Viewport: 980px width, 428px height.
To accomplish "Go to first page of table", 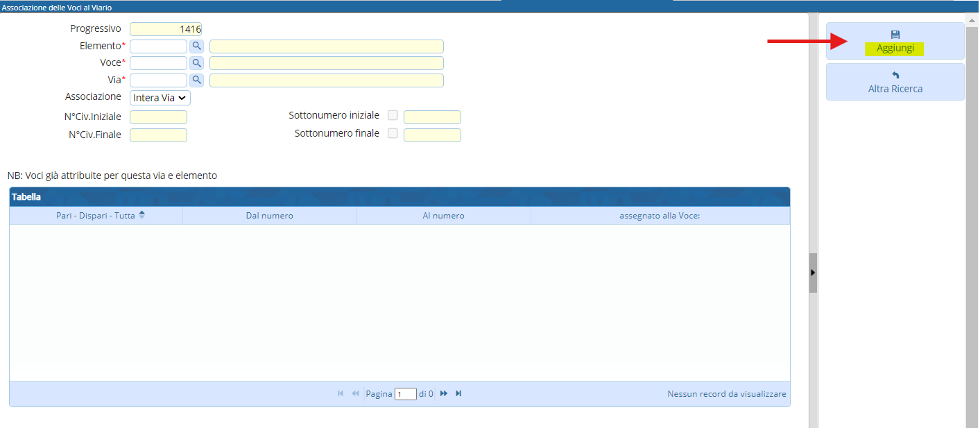I will pyautogui.click(x=341, y=393).
